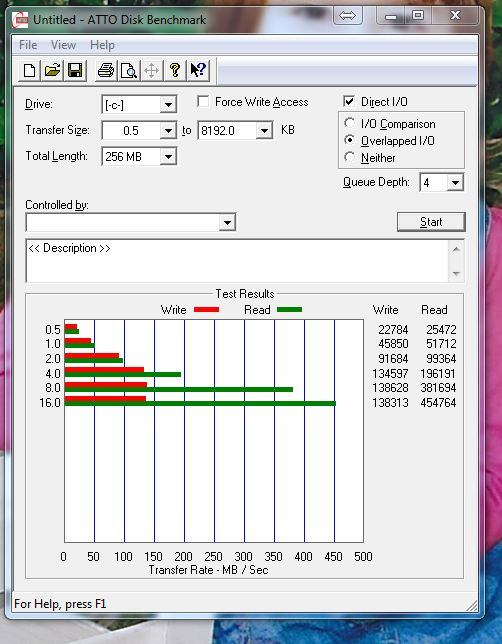Click read value 196191
Image resolution: width=502 pixels, height=644 pixels.
click(x=438, y=374)
